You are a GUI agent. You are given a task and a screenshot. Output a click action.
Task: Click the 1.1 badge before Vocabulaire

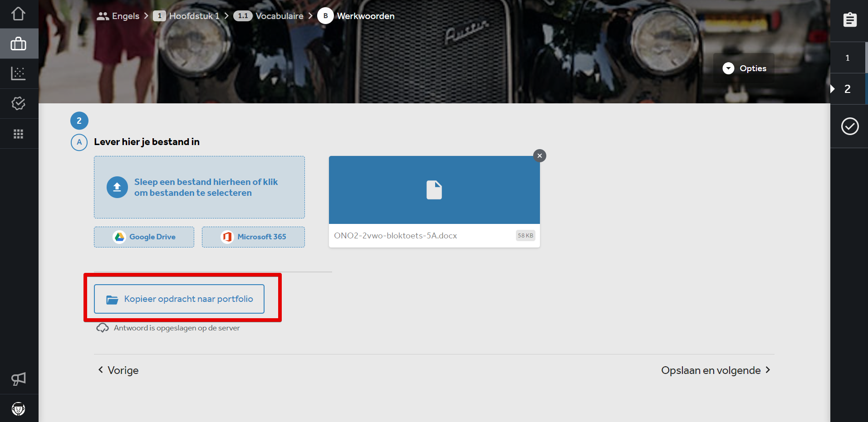tap(243, 16)
